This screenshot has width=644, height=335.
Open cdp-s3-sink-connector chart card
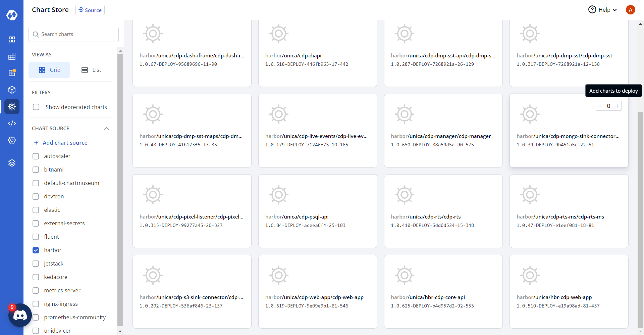tap(192, 292)
